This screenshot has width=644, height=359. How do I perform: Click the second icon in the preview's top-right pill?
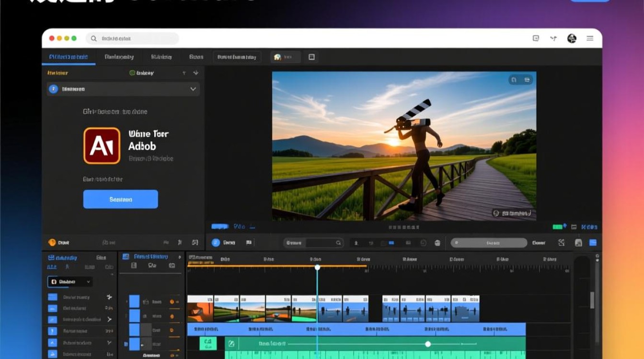tap(527, 80)
